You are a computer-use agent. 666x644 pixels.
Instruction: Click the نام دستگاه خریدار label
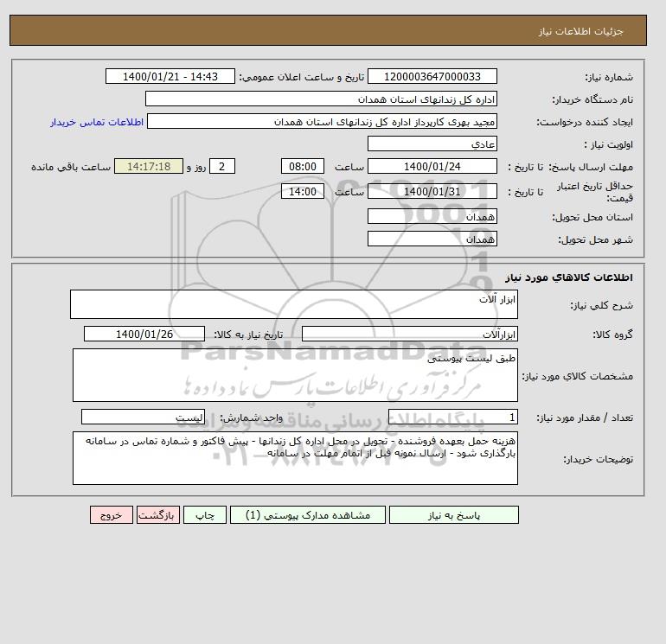click(x=592, y=99)
